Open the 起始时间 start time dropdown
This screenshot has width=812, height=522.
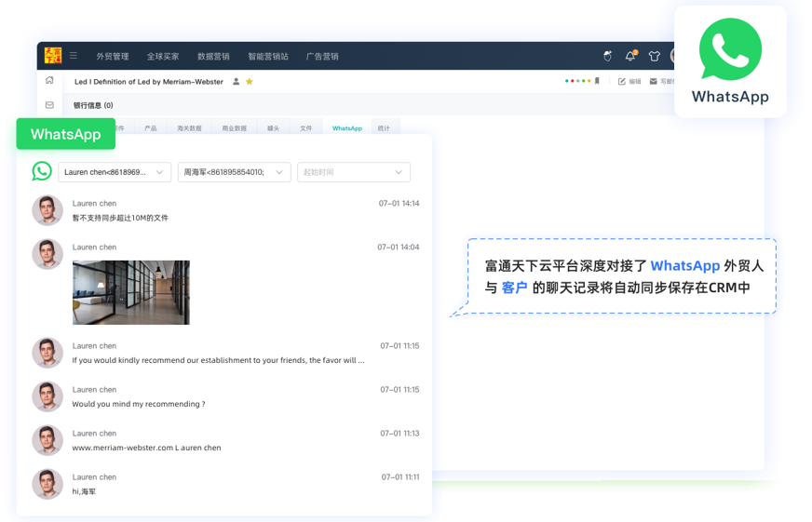coord(354,172)
